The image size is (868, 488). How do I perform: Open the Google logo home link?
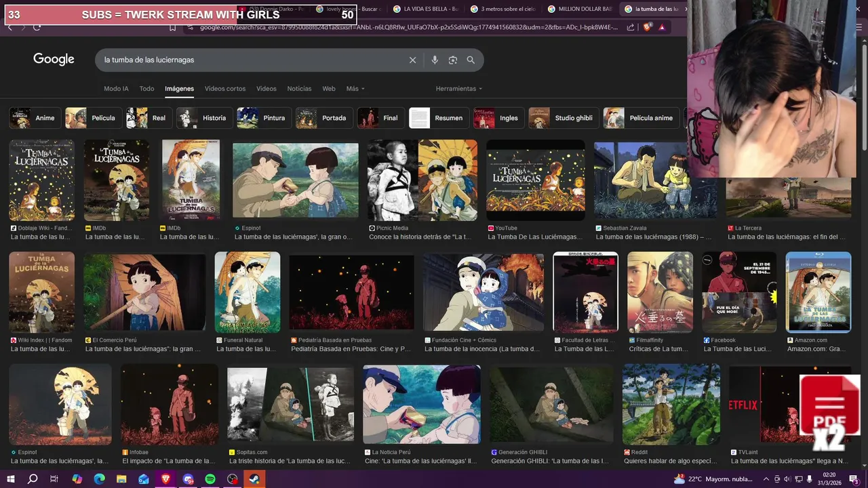54,60
